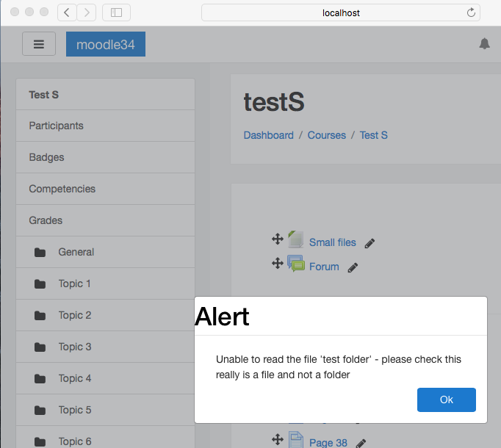Edit the Page 38 title with the pencil
501x448 pixels.
(361, 444)
